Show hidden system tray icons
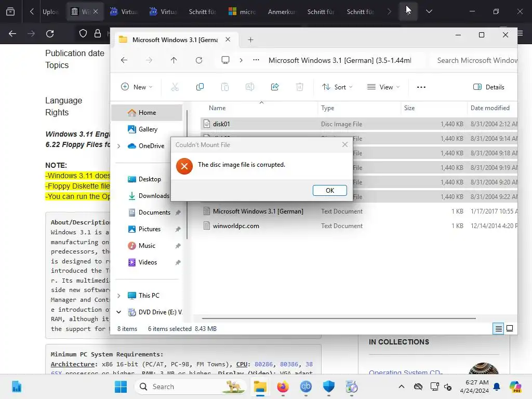The width and height of the screenshot is (532, 399). 402,387
